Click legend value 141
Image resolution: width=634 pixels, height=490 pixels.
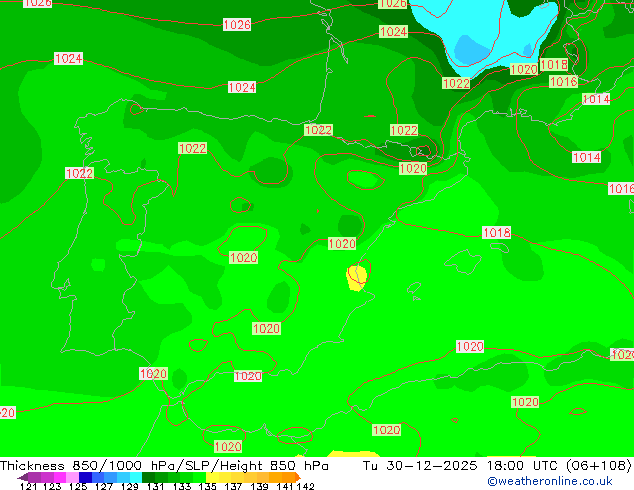[x=285, y=486]
